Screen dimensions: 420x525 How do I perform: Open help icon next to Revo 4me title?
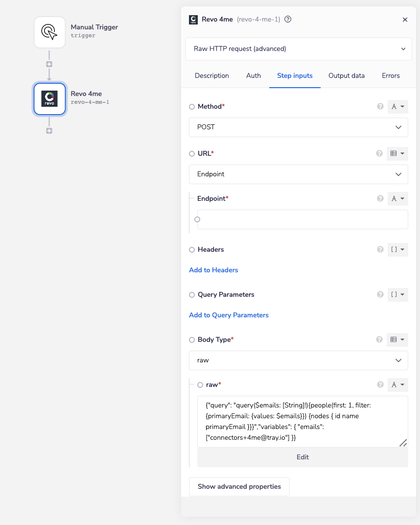pyautogui.click(x=288, y=20)
